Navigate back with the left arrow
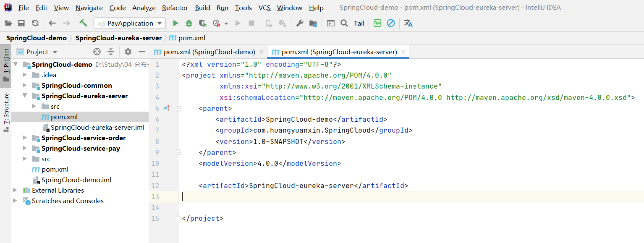644x243 pixels. [52, 24]
